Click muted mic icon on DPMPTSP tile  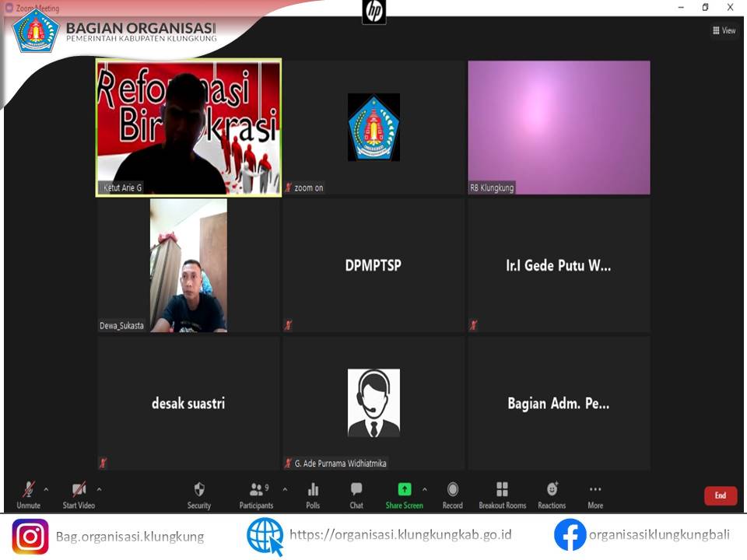coord(288,325)
